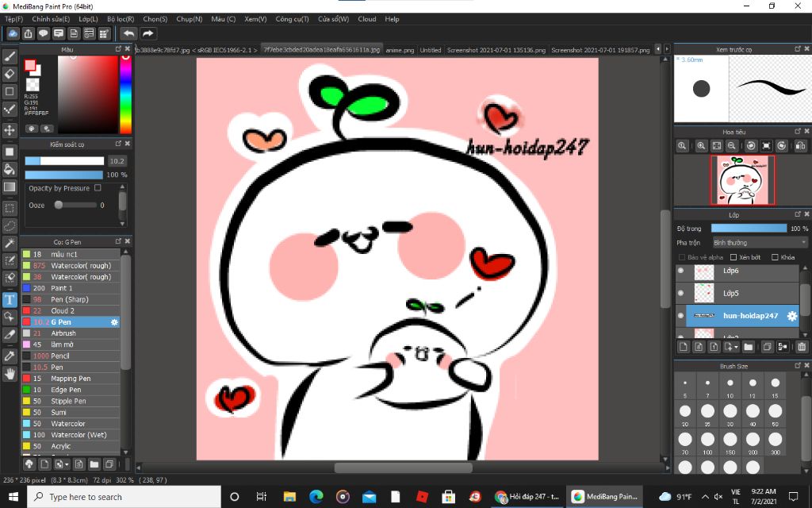812x508 pixels.
Task: Click the zoom in icon in navigator
Action: click(x=701, y=146)
